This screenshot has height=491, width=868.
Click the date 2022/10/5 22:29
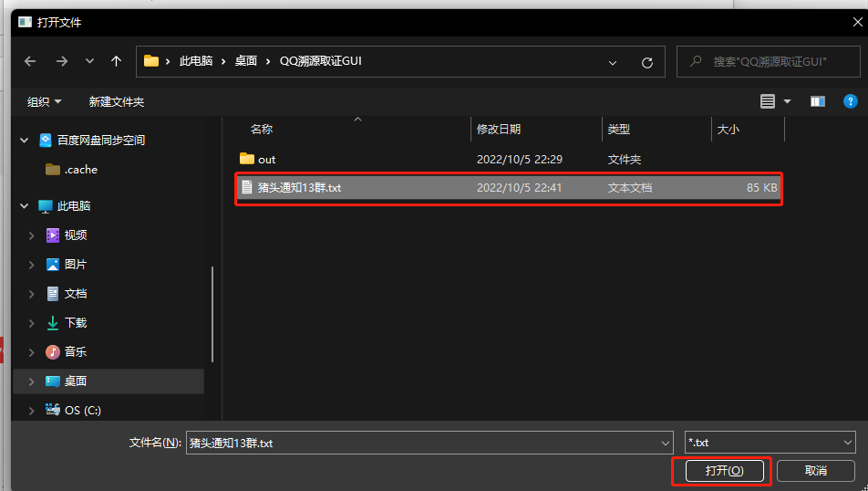(520, 160)
